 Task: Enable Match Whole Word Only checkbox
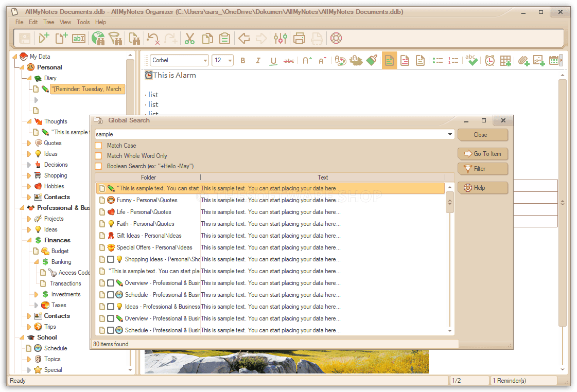(99, 156)
